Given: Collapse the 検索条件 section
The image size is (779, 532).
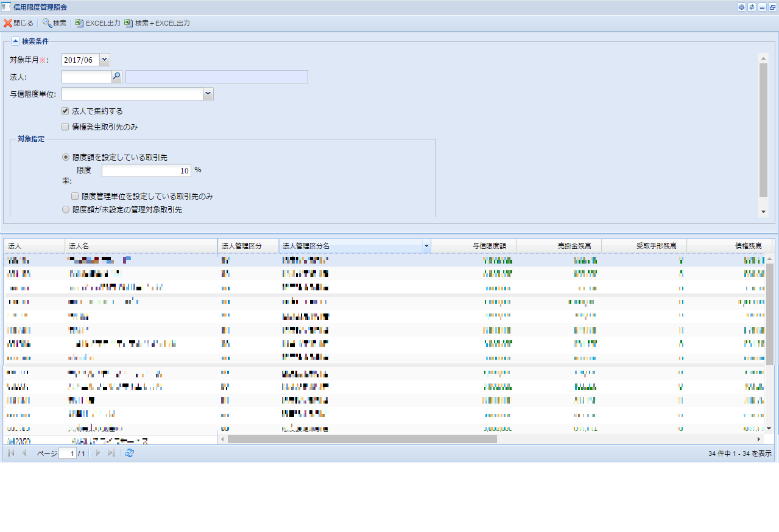Looking at the screenshot, I should click(x=15, y=41).
